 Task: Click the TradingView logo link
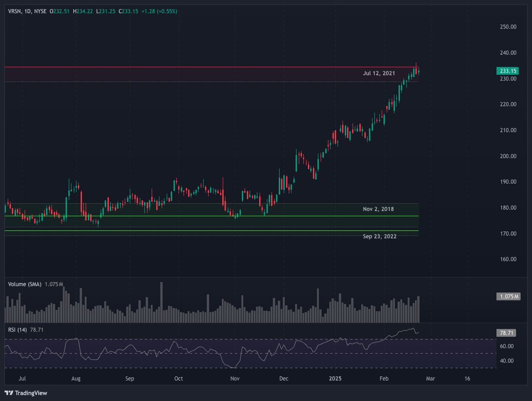tap(26, 393)
